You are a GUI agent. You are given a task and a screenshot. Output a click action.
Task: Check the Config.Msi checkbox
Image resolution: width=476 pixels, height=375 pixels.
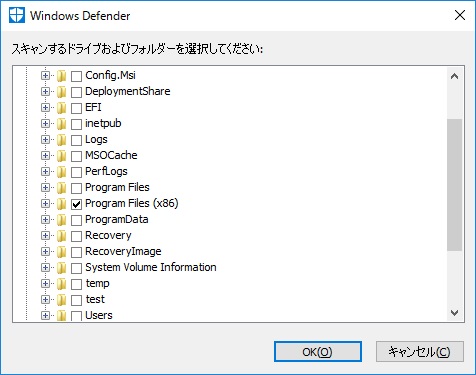click(76, 76)
